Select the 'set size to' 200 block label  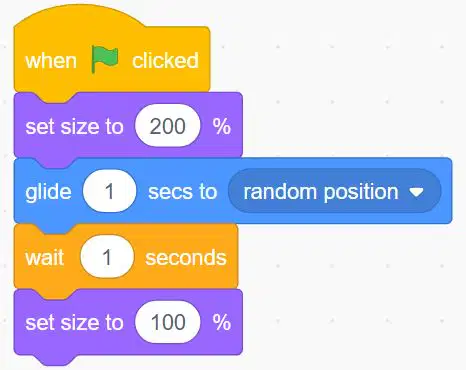(x=74, y=127)
